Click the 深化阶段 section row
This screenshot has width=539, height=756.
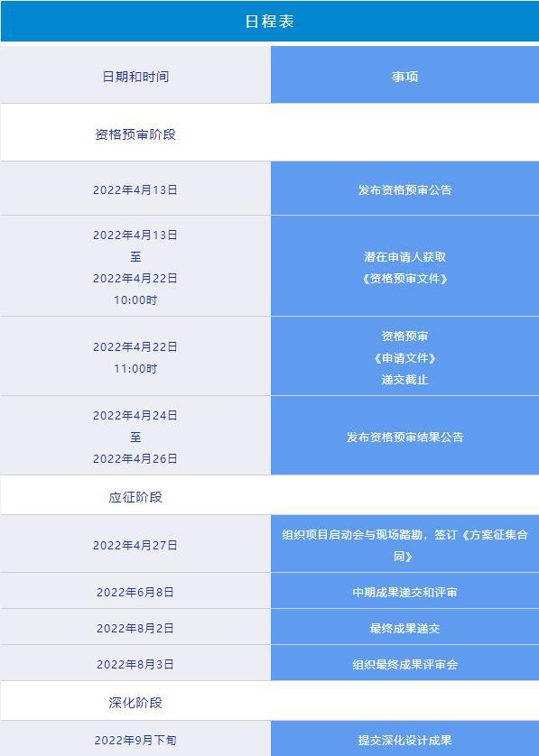click(269, 701)
